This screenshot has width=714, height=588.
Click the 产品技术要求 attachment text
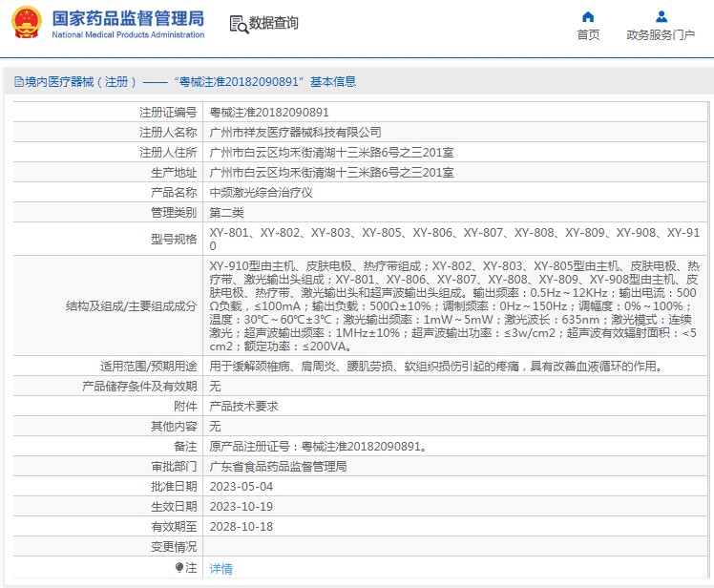(x=243, y=406)
